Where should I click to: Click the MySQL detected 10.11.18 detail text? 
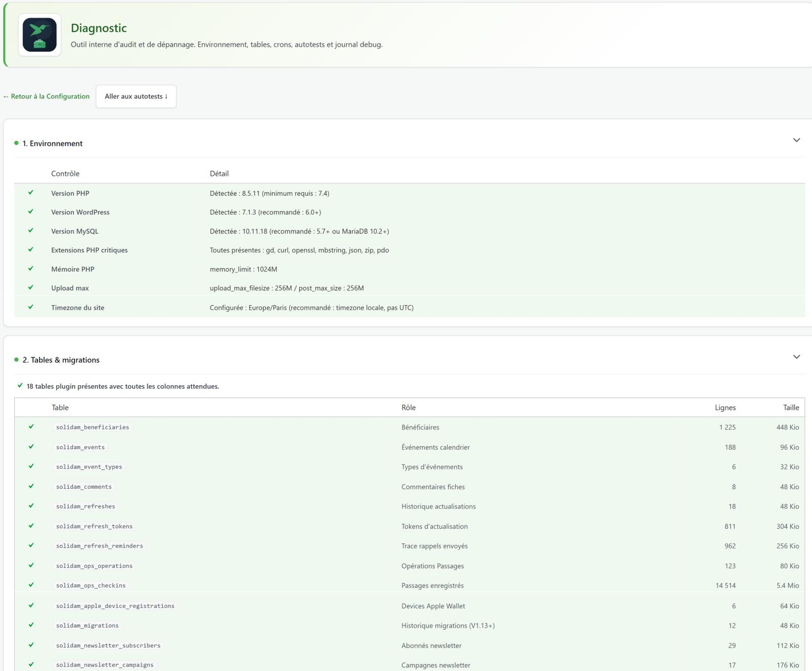299,231
